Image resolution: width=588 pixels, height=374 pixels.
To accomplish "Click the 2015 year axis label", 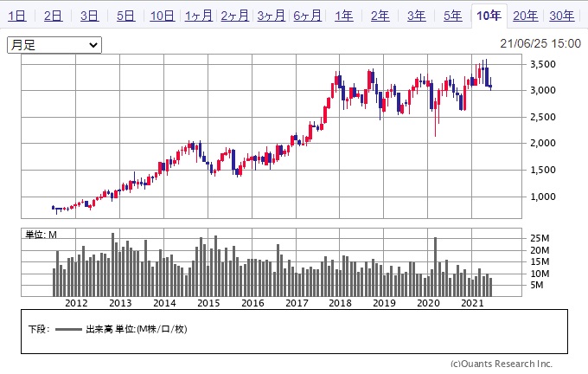I will (208, 303).
